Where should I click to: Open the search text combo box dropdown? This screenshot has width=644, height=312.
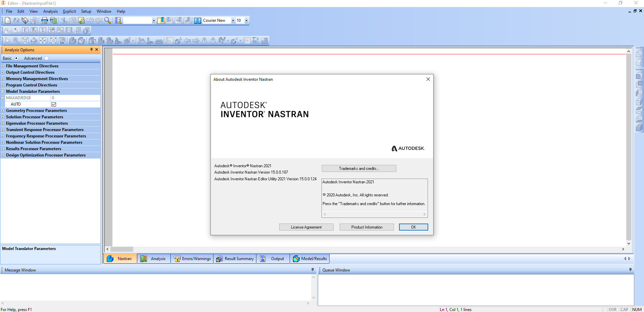pos(154,20)
